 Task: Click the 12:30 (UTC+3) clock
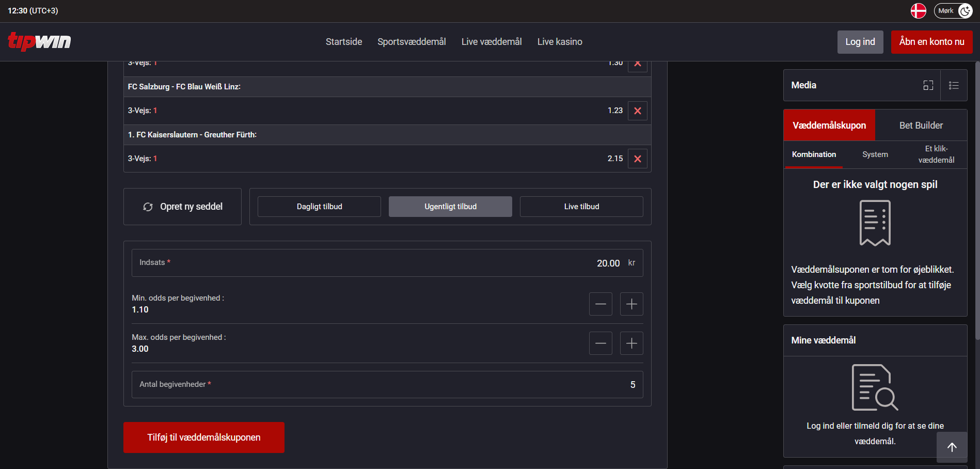(33, 11)
